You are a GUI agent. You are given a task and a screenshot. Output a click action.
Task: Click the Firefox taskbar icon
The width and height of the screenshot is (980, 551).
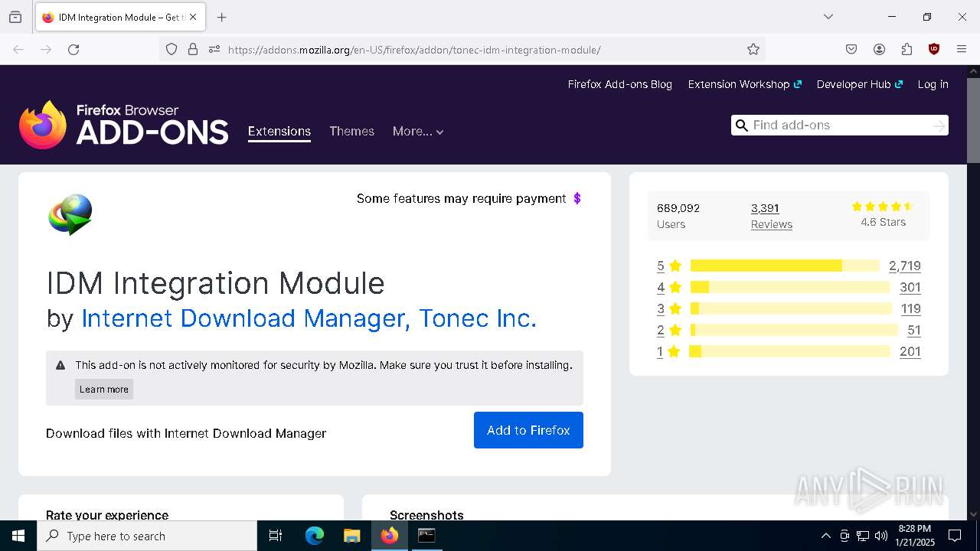pyautogui.click(x=390, y=536)
